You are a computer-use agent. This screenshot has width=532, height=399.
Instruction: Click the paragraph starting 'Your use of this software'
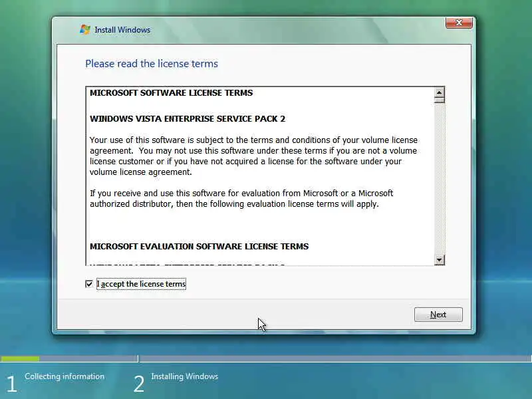click(254, 156)
